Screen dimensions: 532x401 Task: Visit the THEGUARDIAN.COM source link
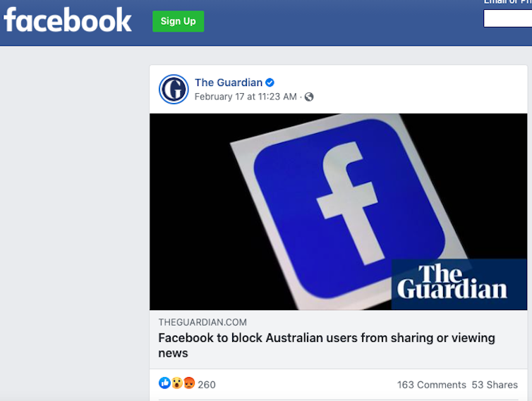202,322
